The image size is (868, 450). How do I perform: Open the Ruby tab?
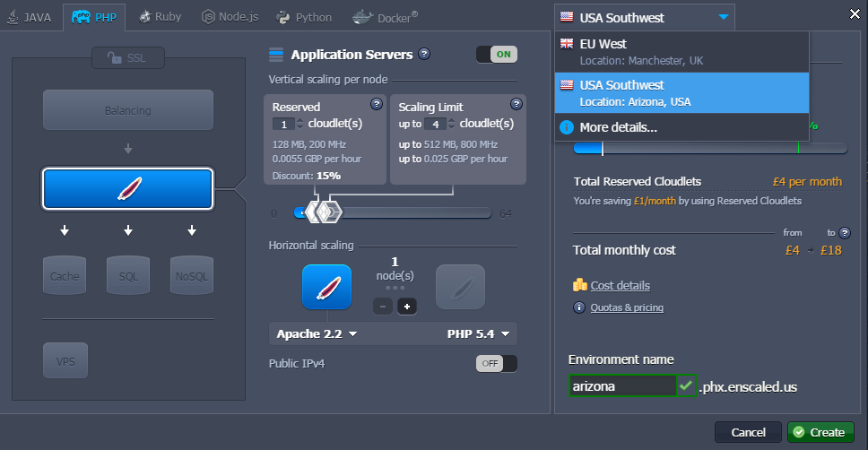(x=160, y=17)
